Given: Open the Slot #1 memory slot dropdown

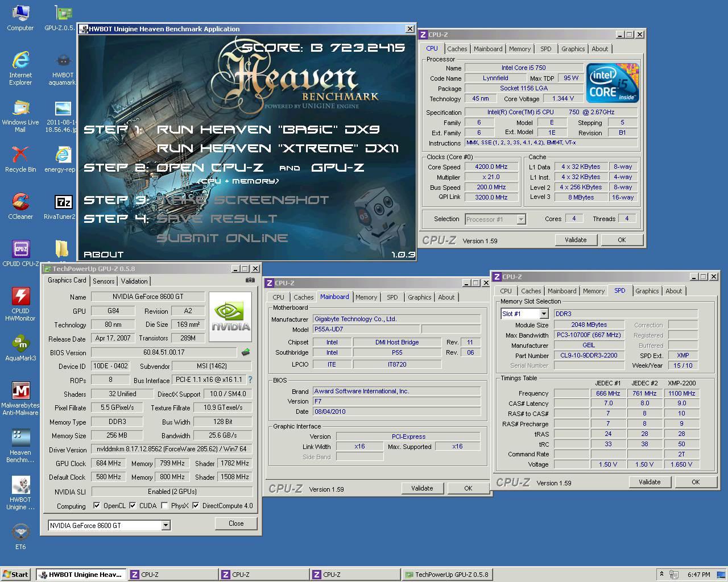Looking at the screenshot, I should click(544, 314).
